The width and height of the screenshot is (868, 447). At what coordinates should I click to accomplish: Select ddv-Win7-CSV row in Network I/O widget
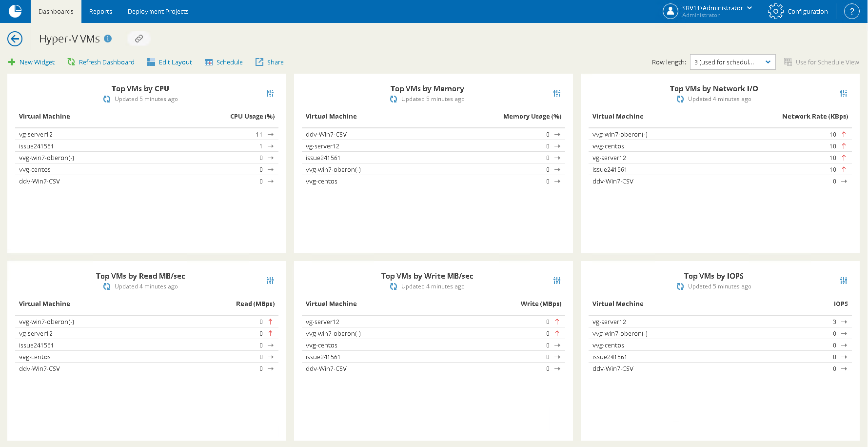coord(720,181)
